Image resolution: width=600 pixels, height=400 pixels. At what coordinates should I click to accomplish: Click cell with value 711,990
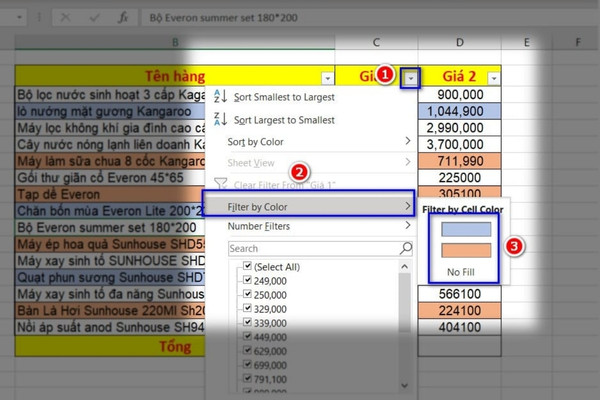460,161
